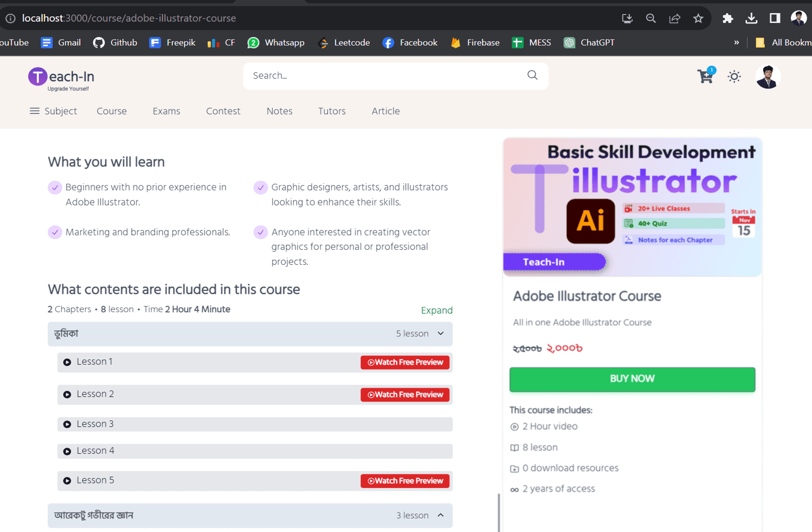Click the Adobe Illustrator Course title
This screenshot has height=532, width=812.
click(x=587, y=296)
